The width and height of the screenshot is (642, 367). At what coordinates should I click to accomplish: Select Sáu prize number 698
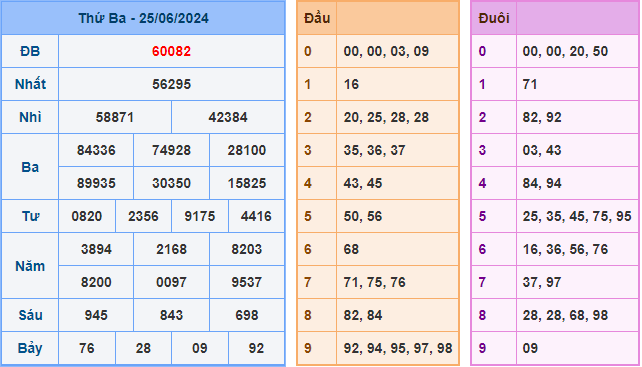click(247, 315)
